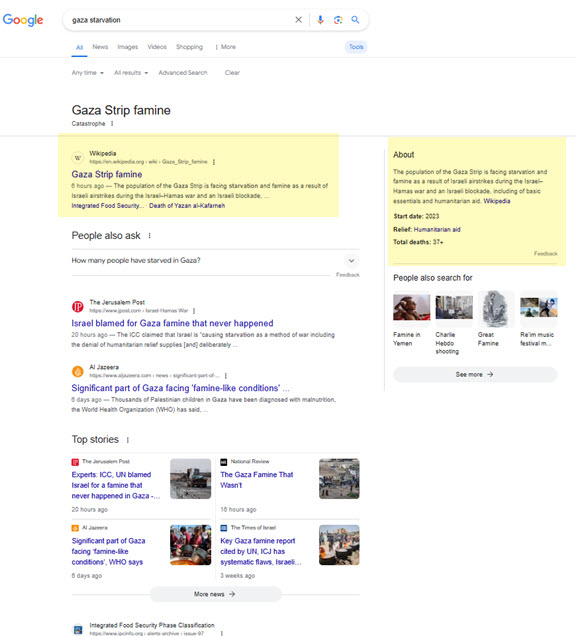Open Famine in Yemen related search
The width and height of the screenshot is (576, 636).
[411, 320]
